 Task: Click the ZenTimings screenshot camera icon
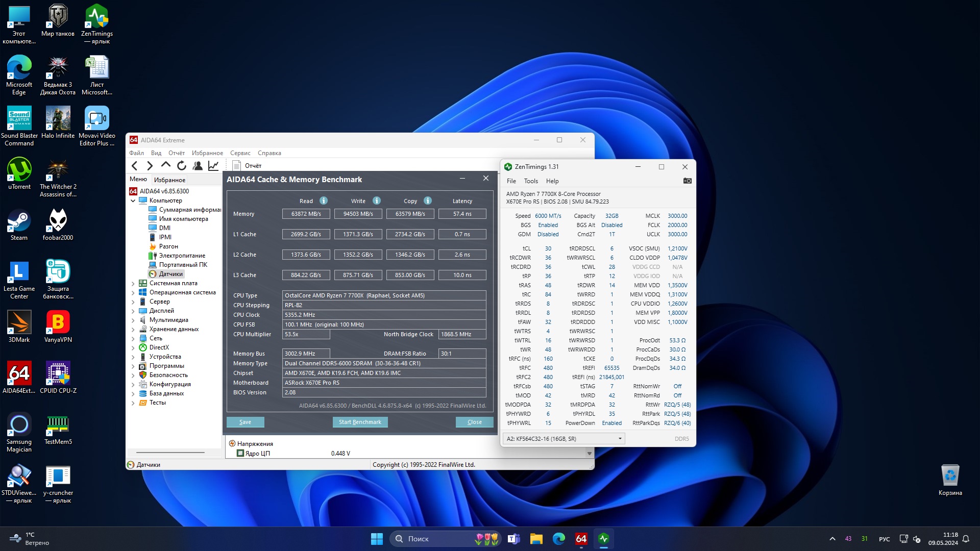[x=687, y=181]
